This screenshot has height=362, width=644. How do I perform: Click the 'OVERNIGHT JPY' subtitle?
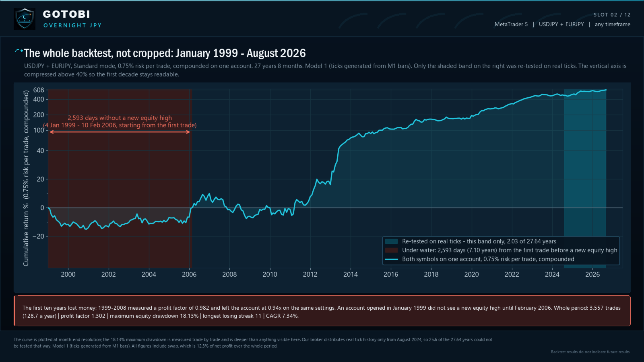click(x=72, y=25)
